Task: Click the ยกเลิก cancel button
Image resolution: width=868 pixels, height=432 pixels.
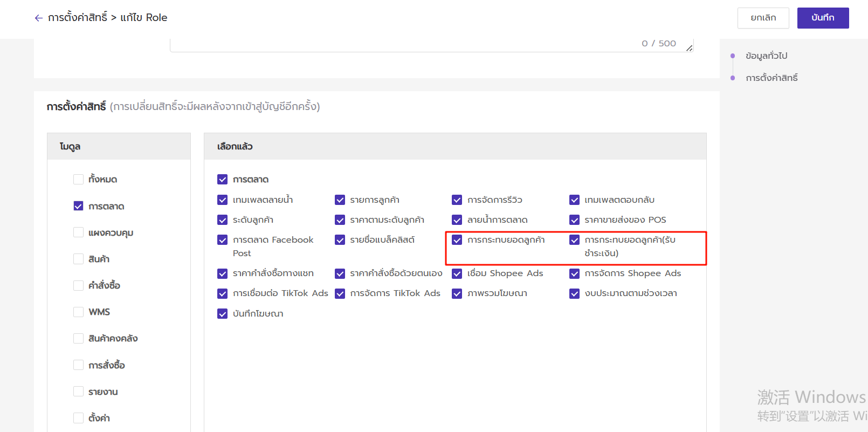Action: 763,18
